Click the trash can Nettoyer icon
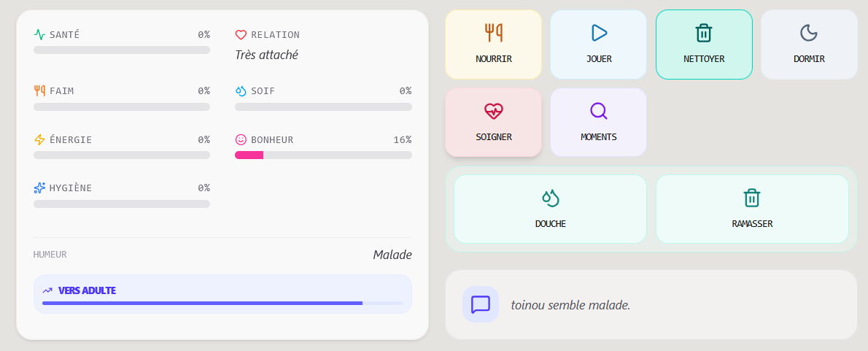868x351 pixels. click(704, 32)
